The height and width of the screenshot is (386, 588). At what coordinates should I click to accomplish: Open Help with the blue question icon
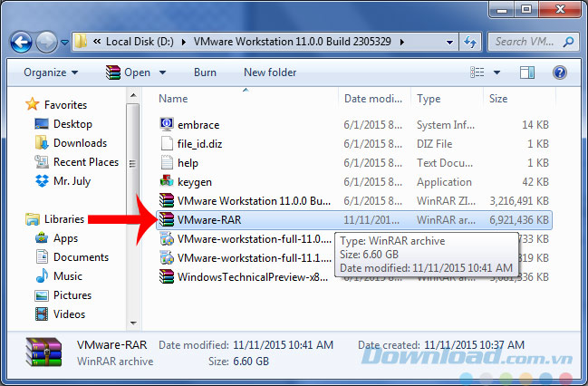560,72
